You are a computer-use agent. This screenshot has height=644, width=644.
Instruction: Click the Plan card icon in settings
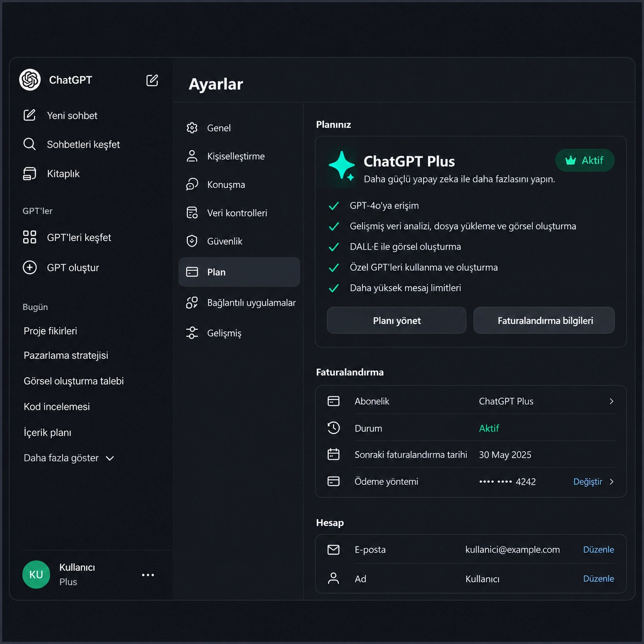[x=192, y=272]
